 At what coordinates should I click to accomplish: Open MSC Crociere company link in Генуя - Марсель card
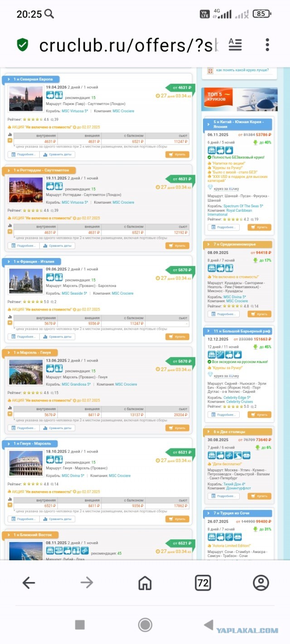(120, 476)
